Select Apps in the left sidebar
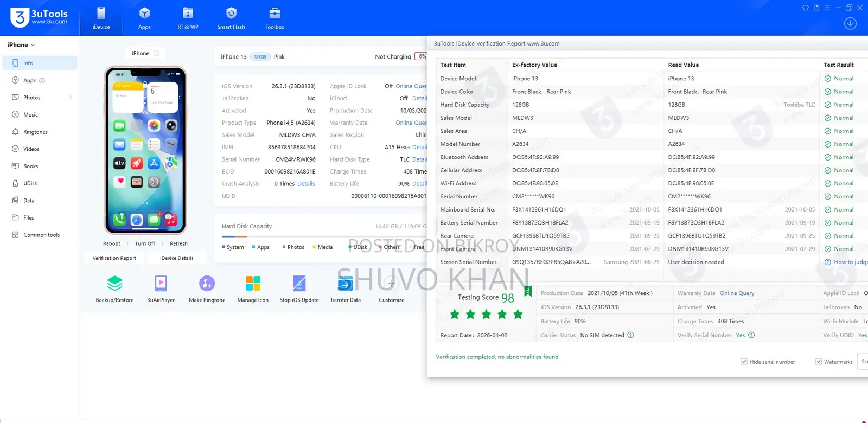Image resolution: width=868 pixels, height=423 pixels. coord(40,80)
